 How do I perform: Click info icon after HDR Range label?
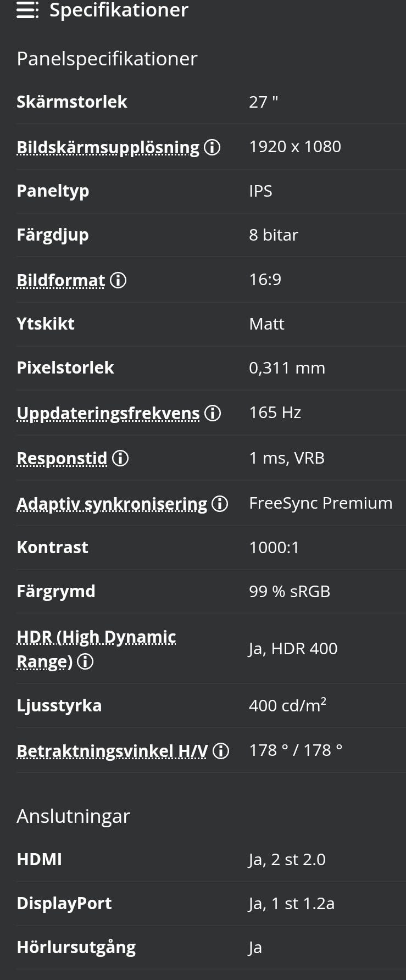pyautogui.click(x=85, y=661)
